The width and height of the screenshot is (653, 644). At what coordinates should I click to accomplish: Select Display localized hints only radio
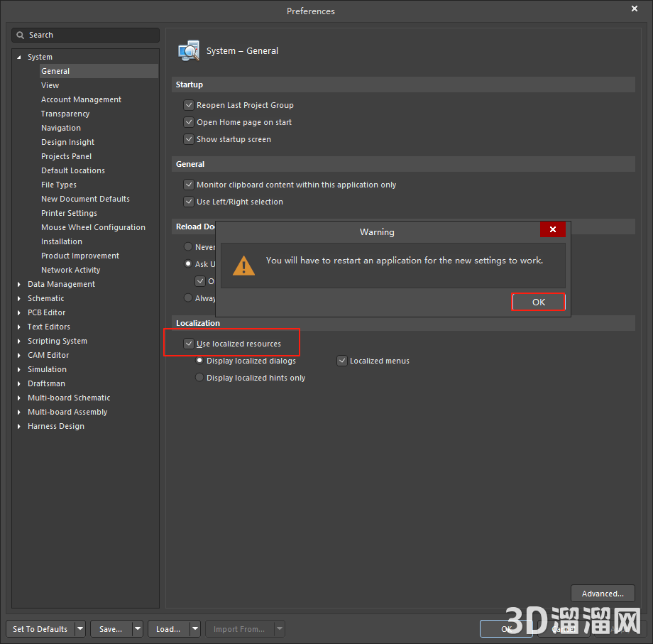(x=199, y=378)
